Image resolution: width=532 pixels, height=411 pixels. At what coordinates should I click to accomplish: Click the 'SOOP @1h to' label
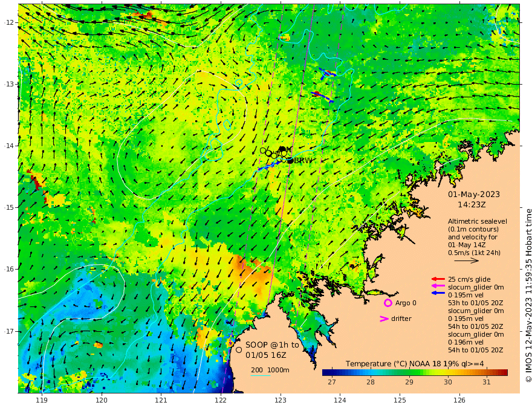click(272, 345)
